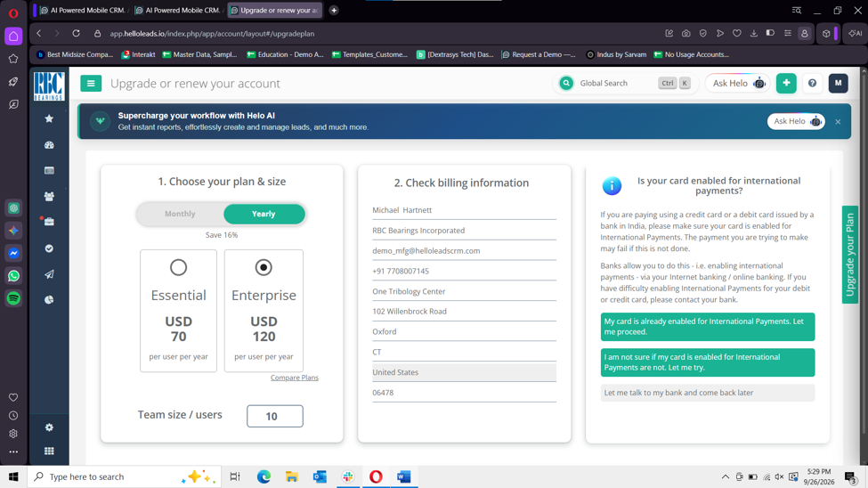Select Monthly billing option

click(180, 214)
